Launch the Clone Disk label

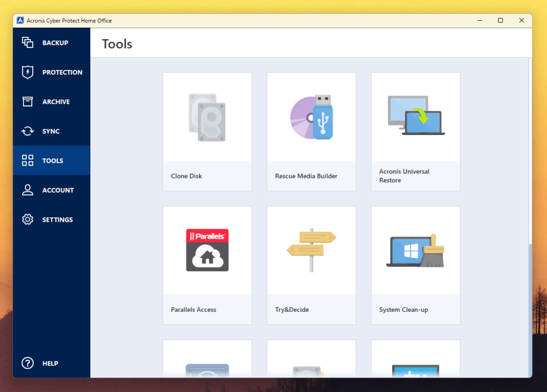(x=186, y=176)
